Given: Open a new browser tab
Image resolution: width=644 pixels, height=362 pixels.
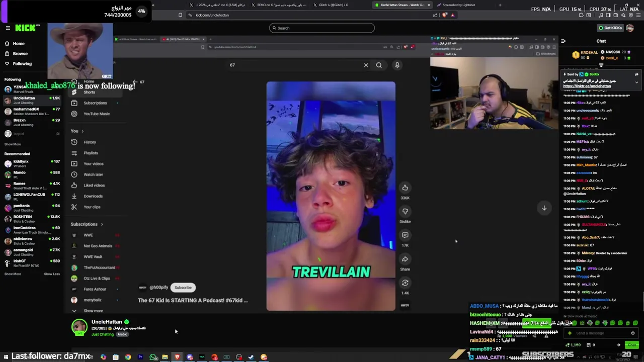Looking at the screenshot, I should tap(500, 5).
